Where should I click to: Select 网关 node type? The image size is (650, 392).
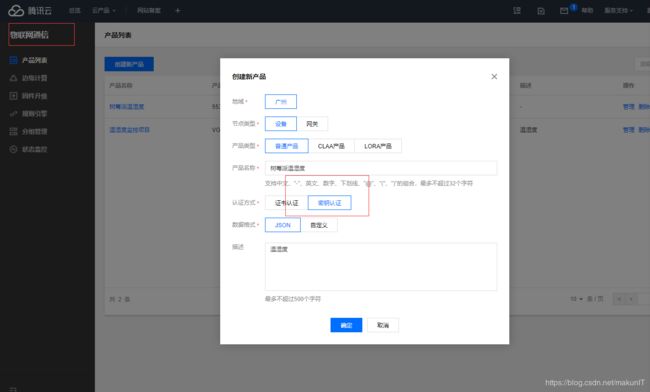pyautogui.click(x=312, y=123)
